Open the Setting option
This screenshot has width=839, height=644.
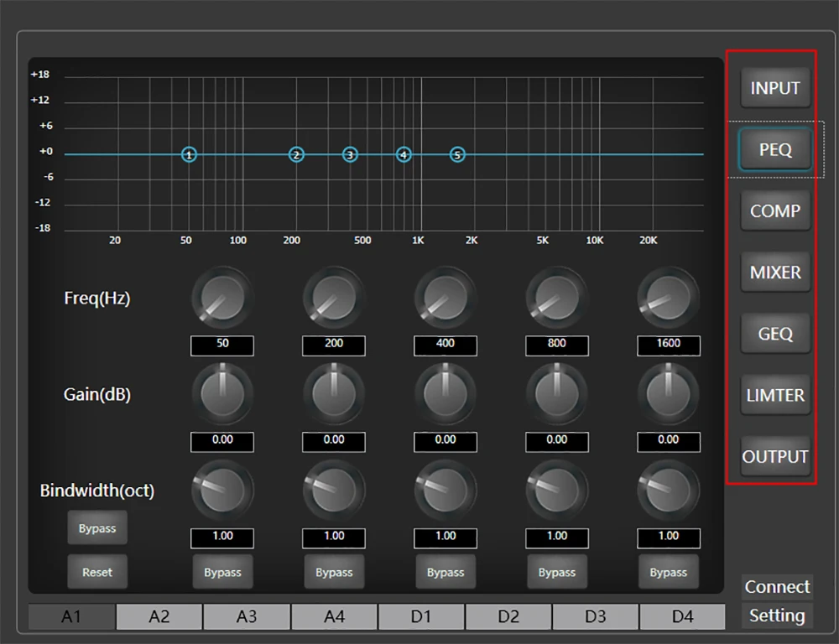click(x=777, y=615)
